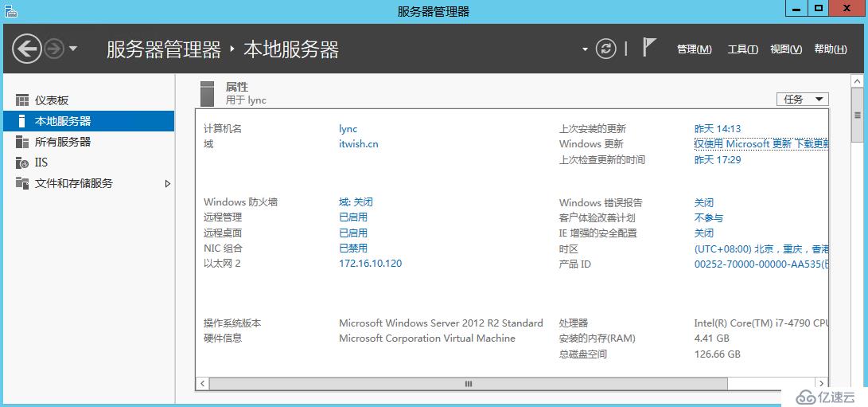The height and width of the screenshot is (407, 868).
Task: Click the 文件和存储服务 icon
Action: [x=22, y=183]
